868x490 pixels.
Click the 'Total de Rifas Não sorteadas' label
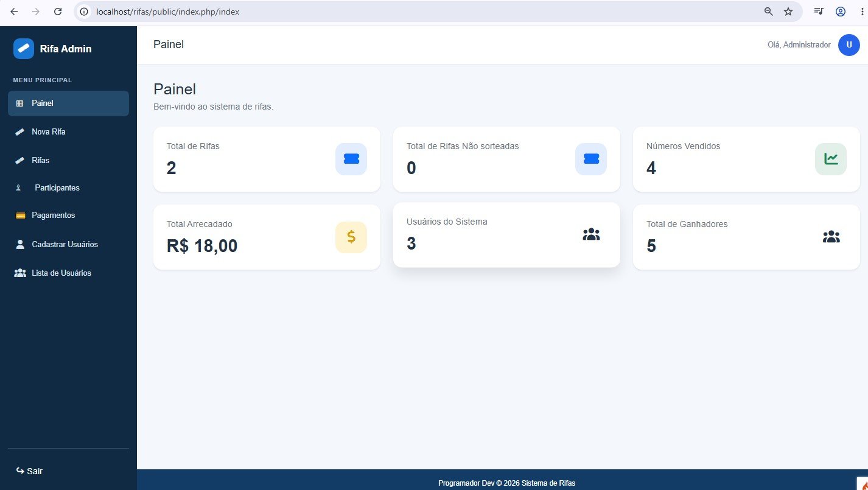tap(463, 146)
